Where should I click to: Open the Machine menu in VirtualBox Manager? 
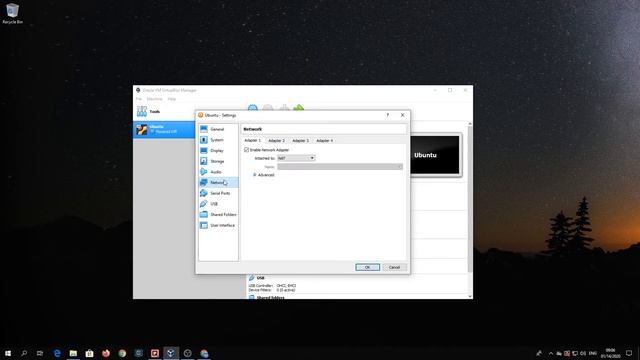coord(154,99)
